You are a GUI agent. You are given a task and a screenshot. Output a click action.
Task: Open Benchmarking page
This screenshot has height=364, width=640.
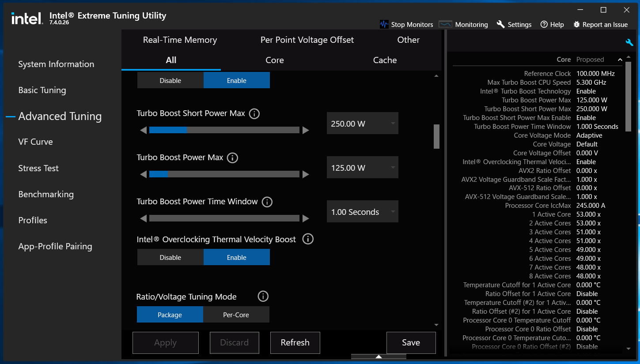[x=46, y=195]
